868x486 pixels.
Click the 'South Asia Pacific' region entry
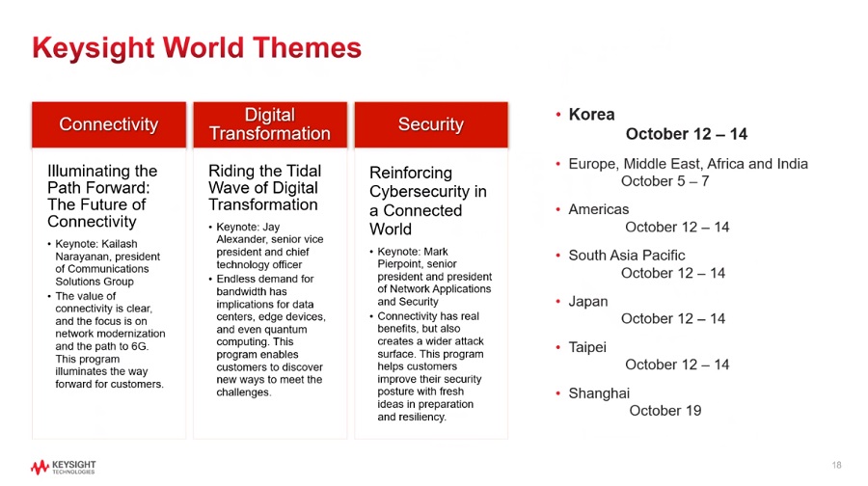pyautogui.click(x=627, y=256)
